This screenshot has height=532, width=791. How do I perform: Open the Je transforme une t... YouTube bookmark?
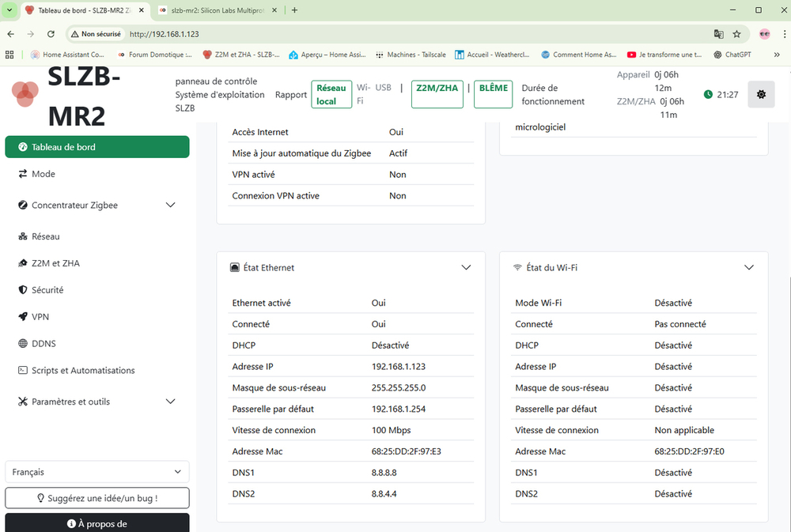pyautogui.click(x=664, y=55)
